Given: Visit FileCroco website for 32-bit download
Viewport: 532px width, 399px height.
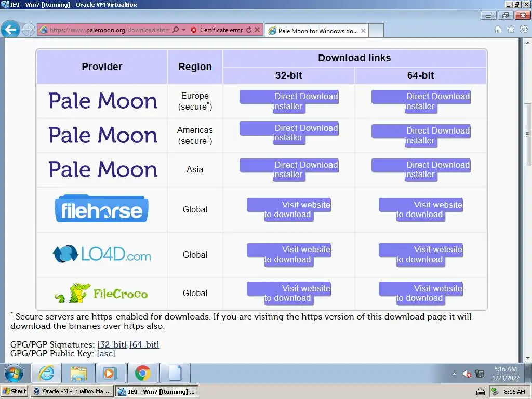Looking at the screenshot, I should 289,293.
